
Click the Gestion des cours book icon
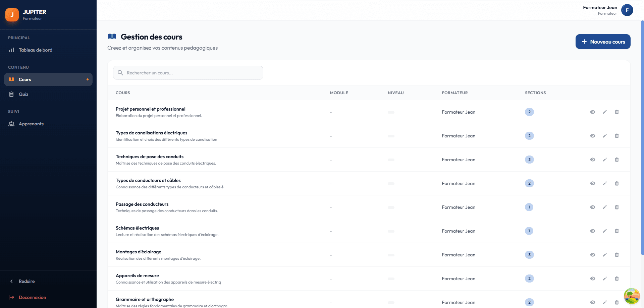(112, 37)
